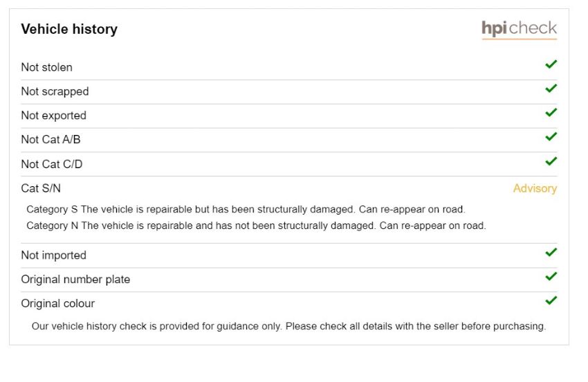Click the guidance-only disclaimer text

[x=288, y=326]
